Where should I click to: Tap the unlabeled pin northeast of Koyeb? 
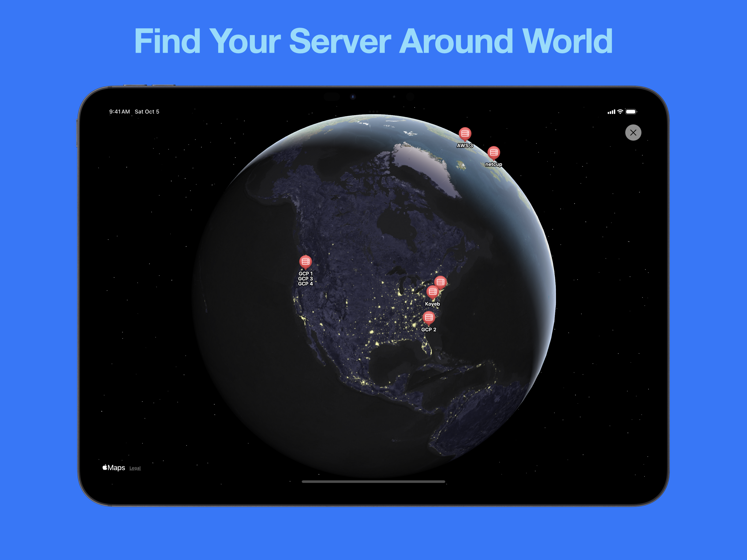point(441,282)
